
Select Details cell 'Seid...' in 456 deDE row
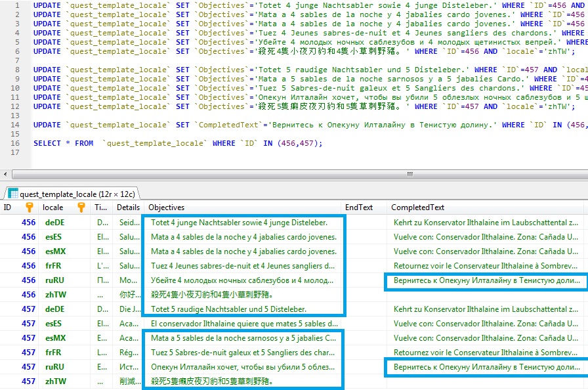129,223
